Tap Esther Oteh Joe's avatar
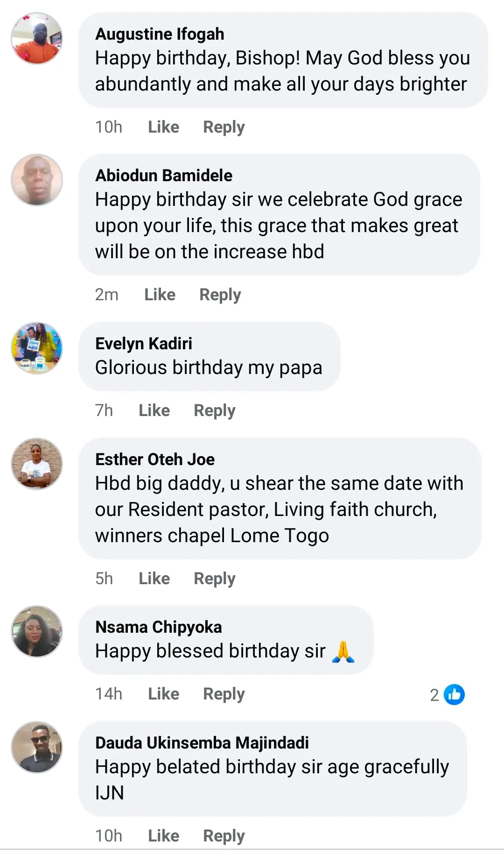The height and width of the screenshot is (855, 504). pos(37,464)
